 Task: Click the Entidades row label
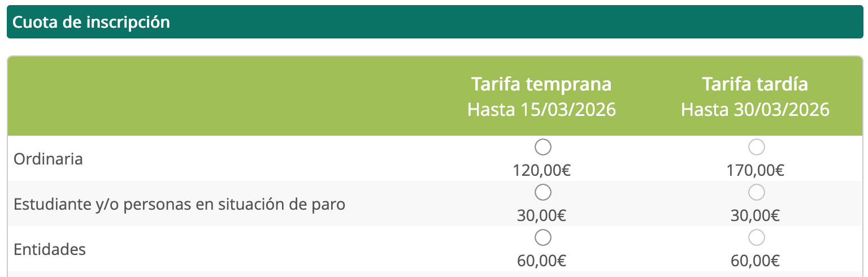click(x=50, y=249)
